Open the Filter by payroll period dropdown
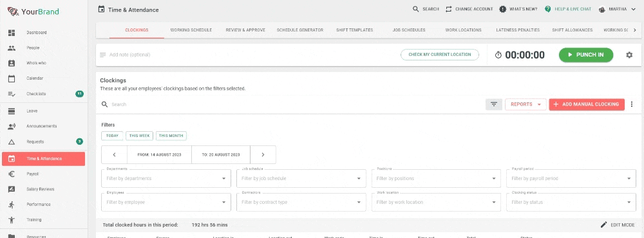644x238 pixels. tap(571, 179)
